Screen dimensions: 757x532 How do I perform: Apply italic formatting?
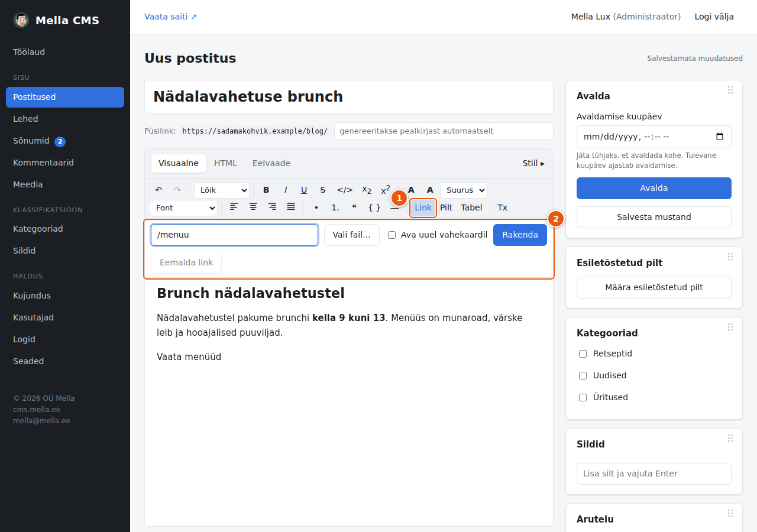point(285,190)
